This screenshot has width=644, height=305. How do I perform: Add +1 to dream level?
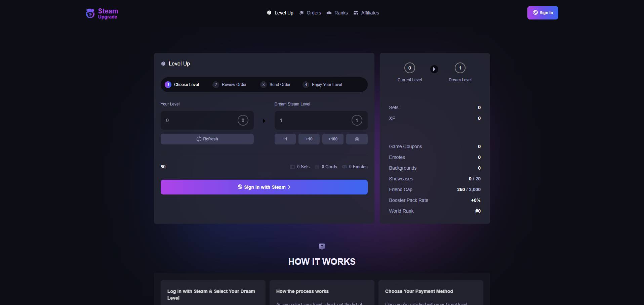[x=285, y=139]
